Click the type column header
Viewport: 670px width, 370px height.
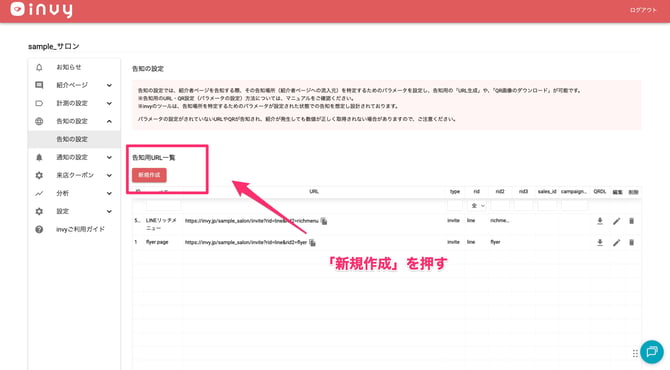pyautogui.click(x=455, y=192)
